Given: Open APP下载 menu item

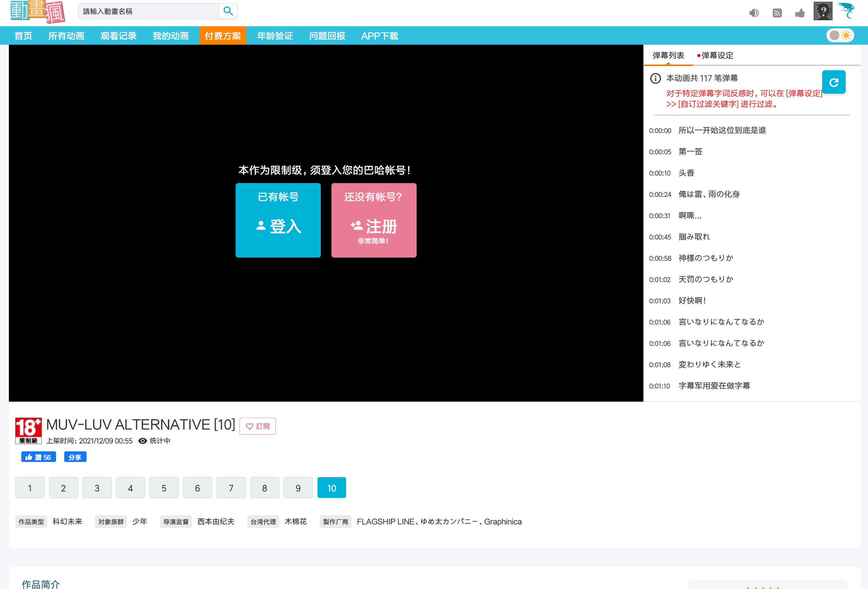Looking at the screenshot, I should (x=379, y=36).
